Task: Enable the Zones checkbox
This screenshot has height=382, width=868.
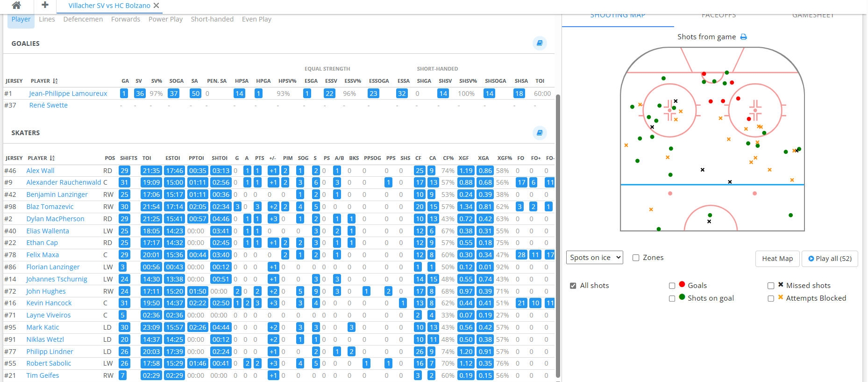Action: 636,258
